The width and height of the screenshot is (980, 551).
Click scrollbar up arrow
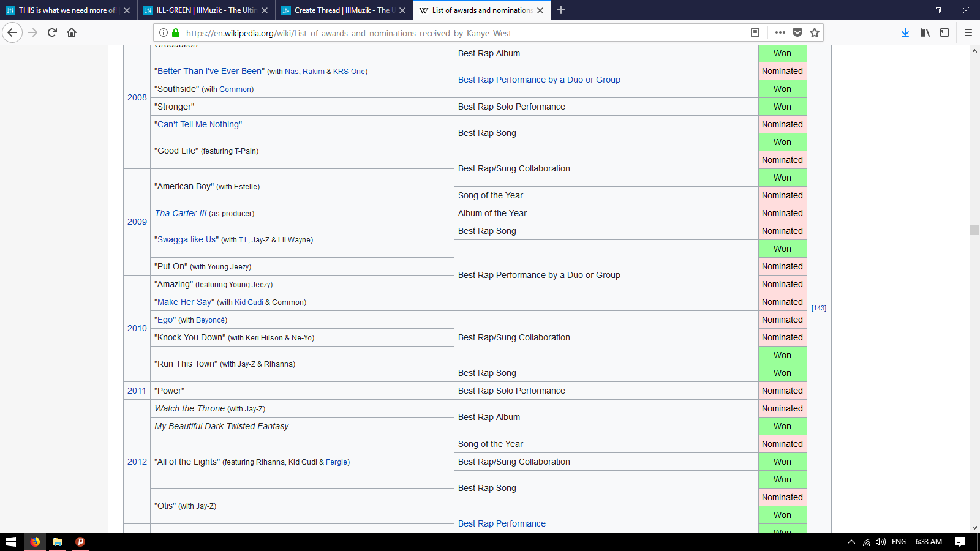tap(974, 51)
